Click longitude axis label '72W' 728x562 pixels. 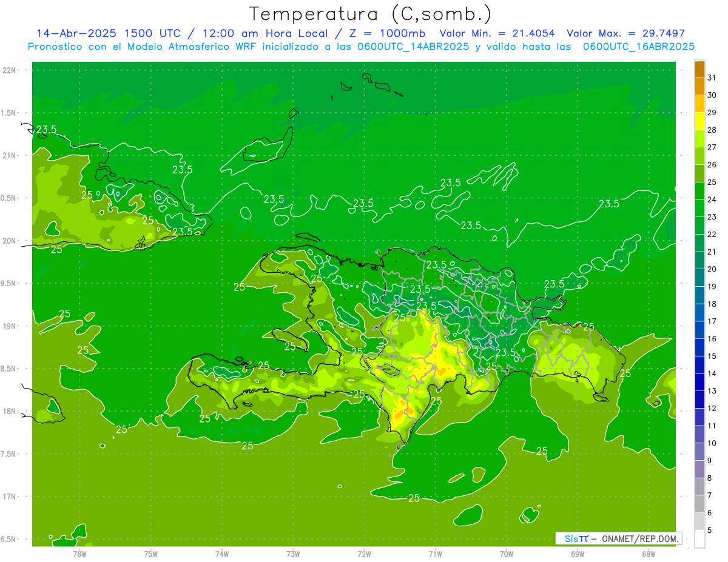pos(364,554)
